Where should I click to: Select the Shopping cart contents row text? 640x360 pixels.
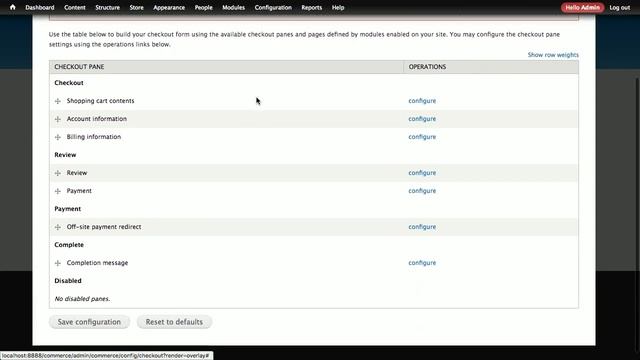tap(100, 101)
